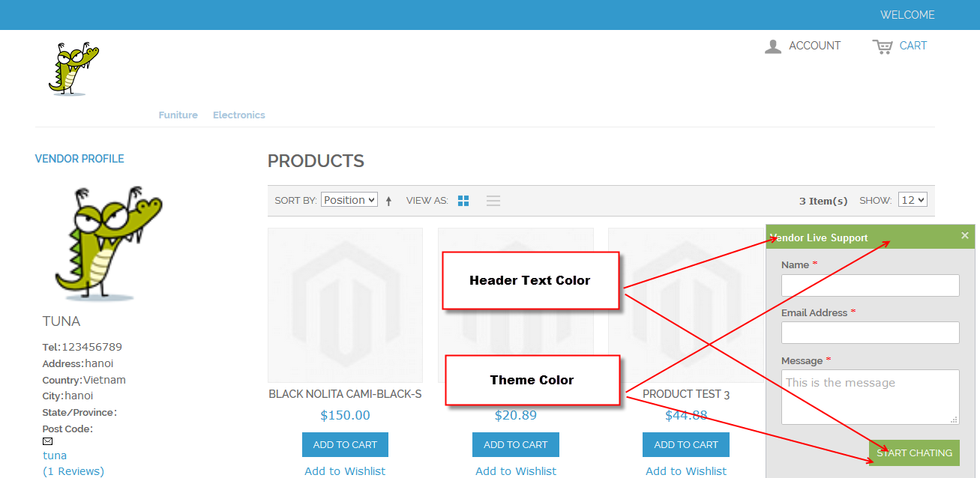
Task: Switch to list view icon
Action: click(x=493, y=201)
